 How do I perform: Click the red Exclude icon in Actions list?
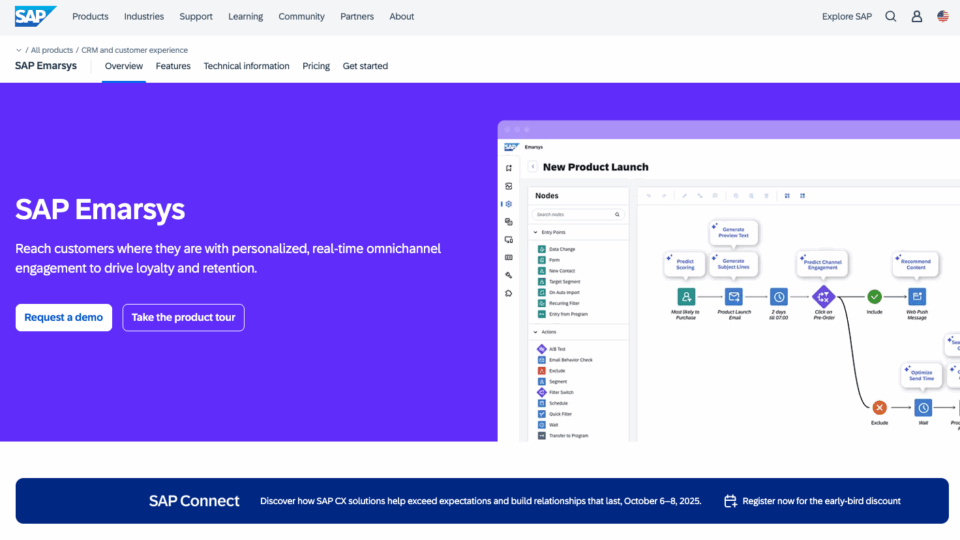542,371
